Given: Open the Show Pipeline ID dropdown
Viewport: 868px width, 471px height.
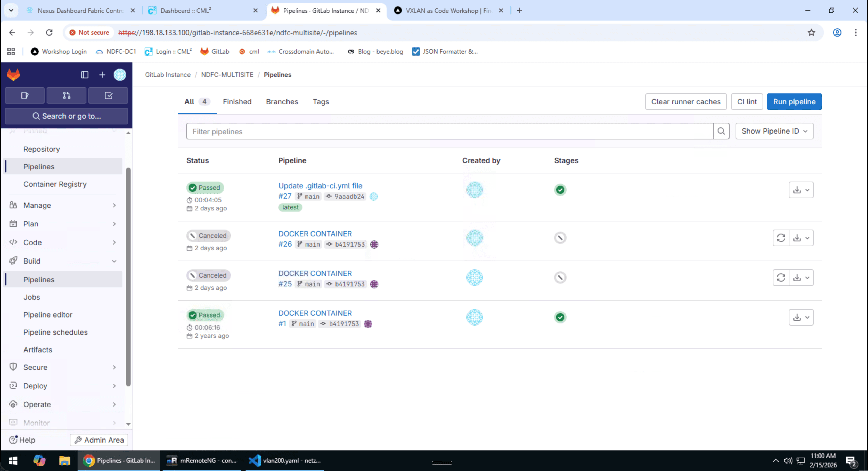Looking at the screenshot, I should pyautogui.click(x=774, y=131).
